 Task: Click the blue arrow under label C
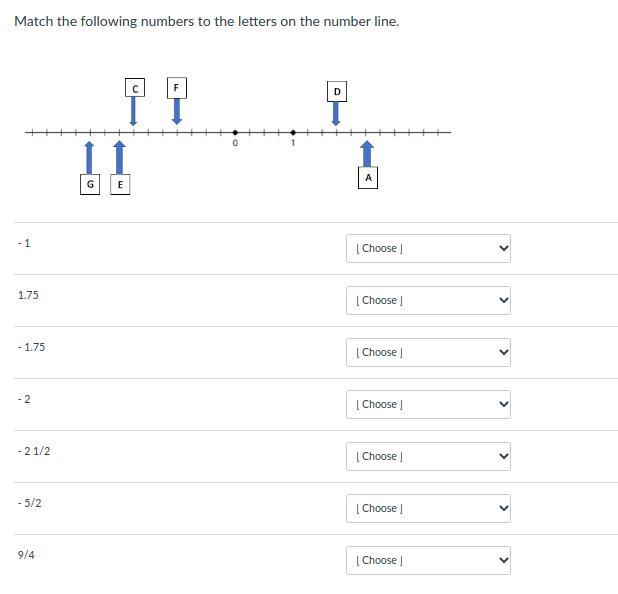coord(134,111)
